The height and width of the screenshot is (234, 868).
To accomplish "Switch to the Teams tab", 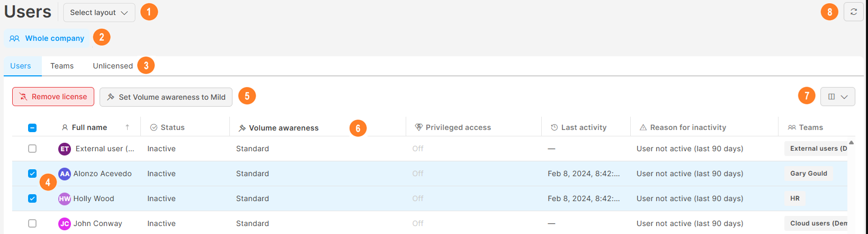I will point(62,66).
